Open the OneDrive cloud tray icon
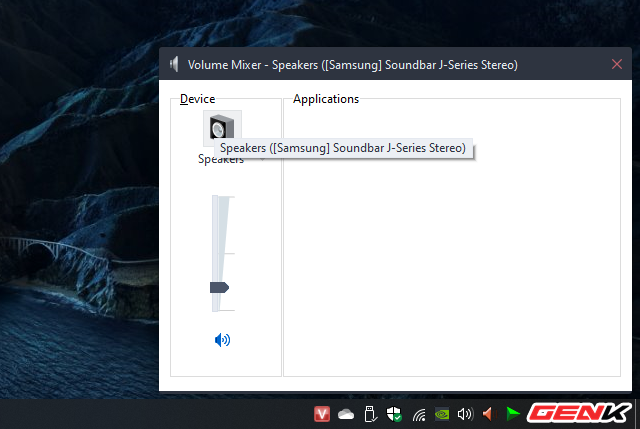 (x=346, y=414)
